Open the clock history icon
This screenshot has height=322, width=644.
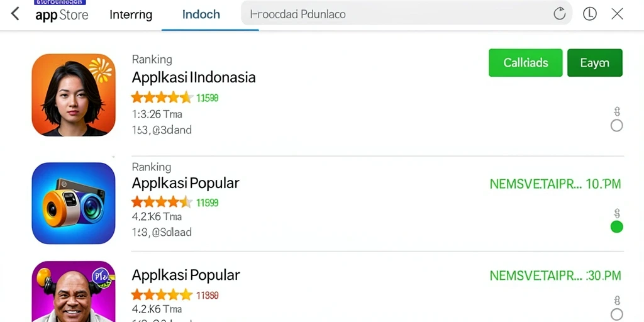point(590,14)
